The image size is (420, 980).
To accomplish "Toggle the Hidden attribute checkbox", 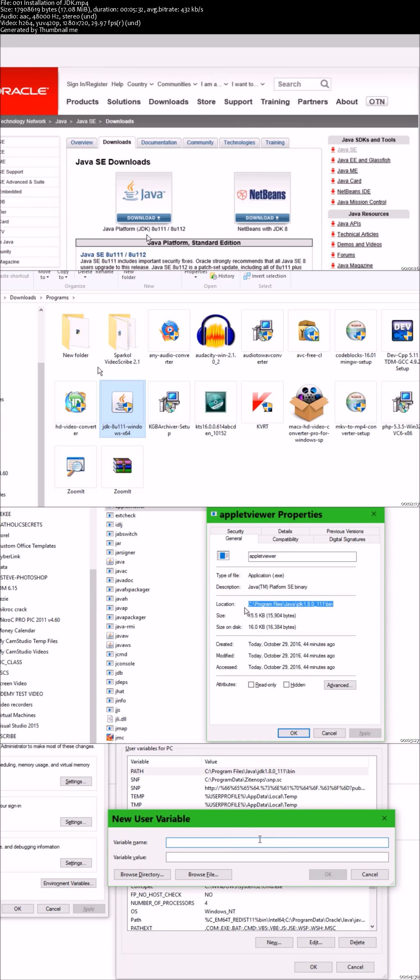I will click(x=286, y=685).
